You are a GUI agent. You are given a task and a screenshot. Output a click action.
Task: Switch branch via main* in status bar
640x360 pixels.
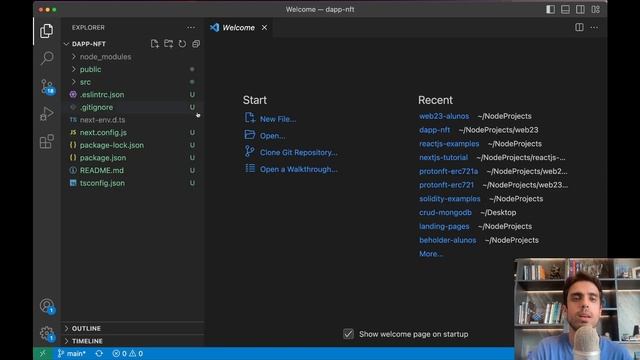click(72, 353)
